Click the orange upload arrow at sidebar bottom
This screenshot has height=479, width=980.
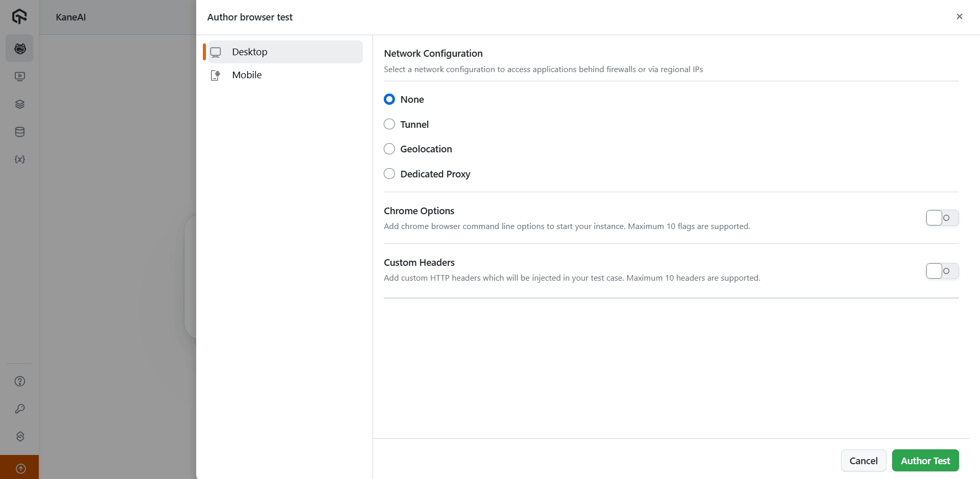click(20, 468)
